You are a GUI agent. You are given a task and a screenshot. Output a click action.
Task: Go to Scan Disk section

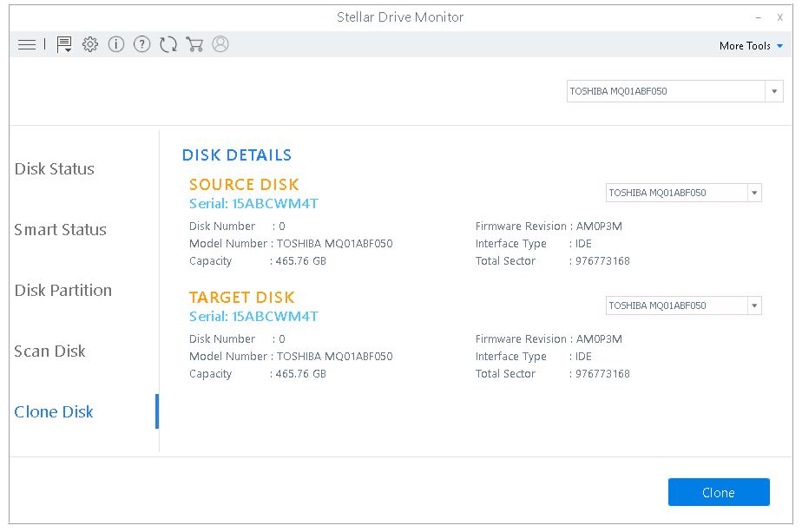[49, 351]
